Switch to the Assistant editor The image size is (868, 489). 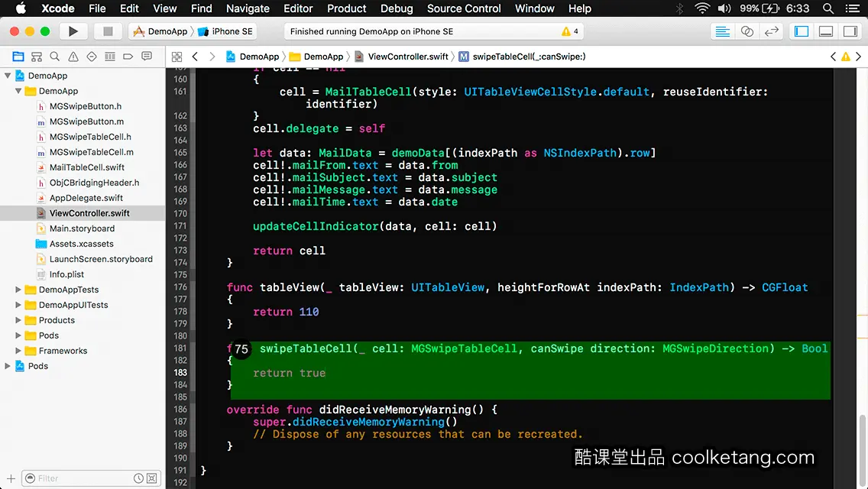coord(747,31)
